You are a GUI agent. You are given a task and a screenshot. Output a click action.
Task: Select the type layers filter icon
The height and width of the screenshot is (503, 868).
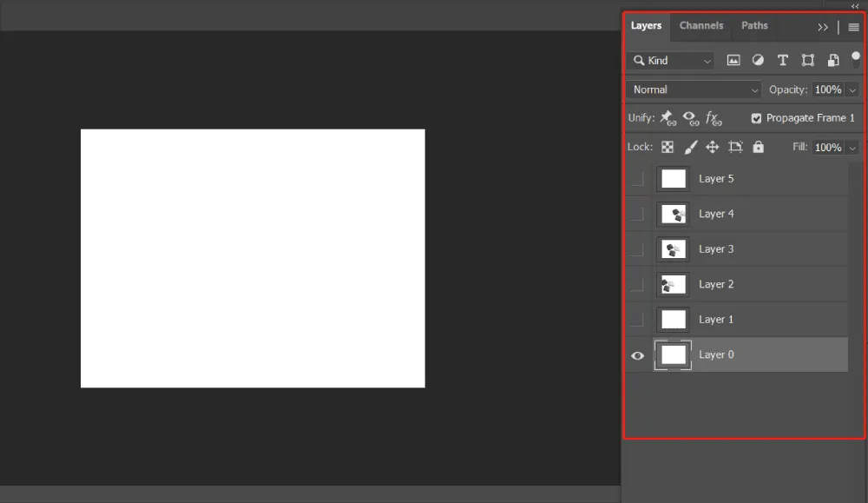pos(782,60)
